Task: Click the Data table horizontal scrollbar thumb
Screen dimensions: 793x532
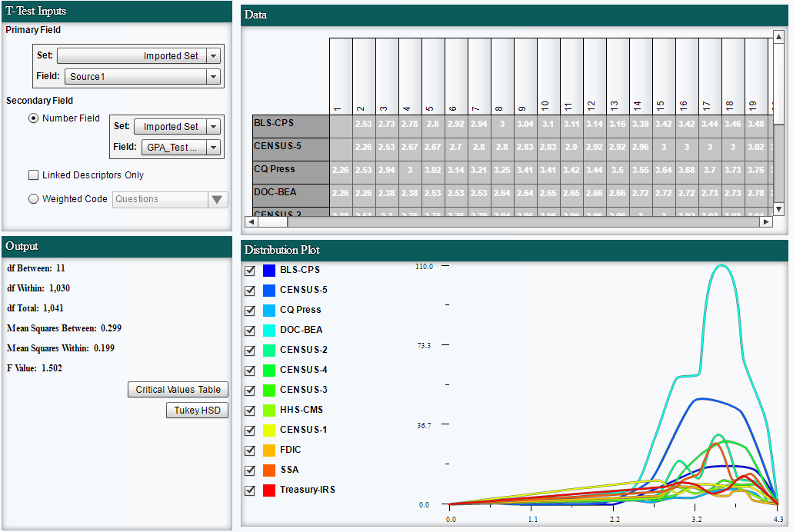Action: [272, 221]
